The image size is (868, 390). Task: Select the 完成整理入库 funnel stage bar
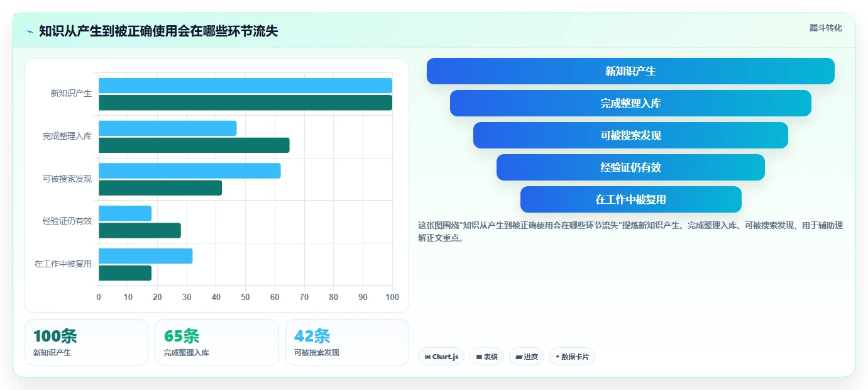[630, 103]
